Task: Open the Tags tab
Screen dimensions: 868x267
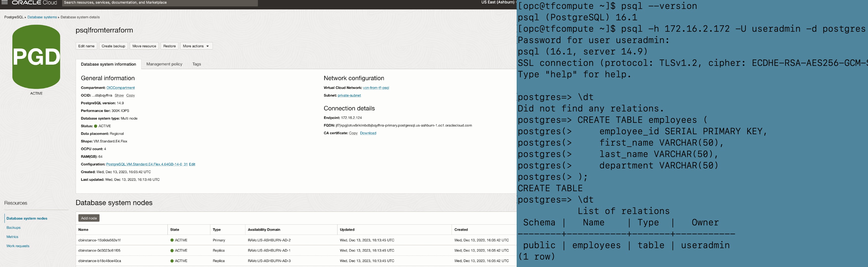Action: coord(197,64)
